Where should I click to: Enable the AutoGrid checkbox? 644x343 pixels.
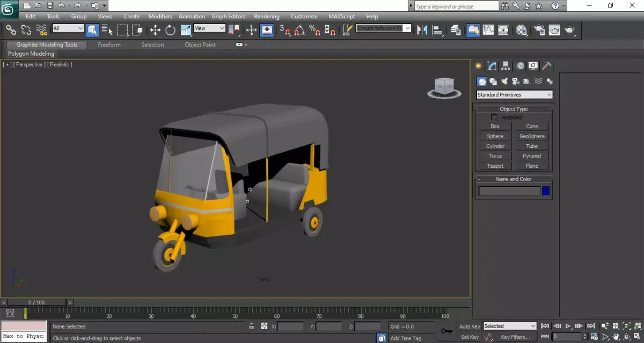click(x=494, y=117)
